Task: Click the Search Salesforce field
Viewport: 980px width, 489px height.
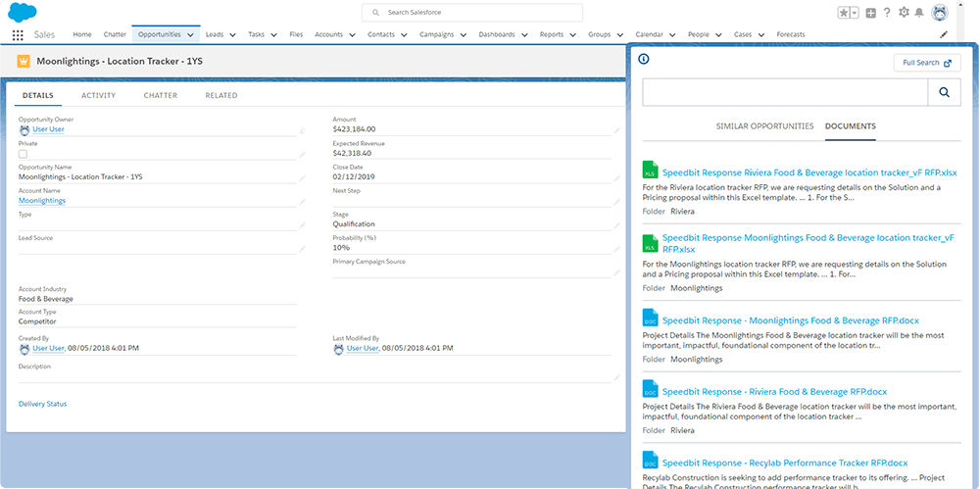Action: pyautogui.click(x=472, y=13)
